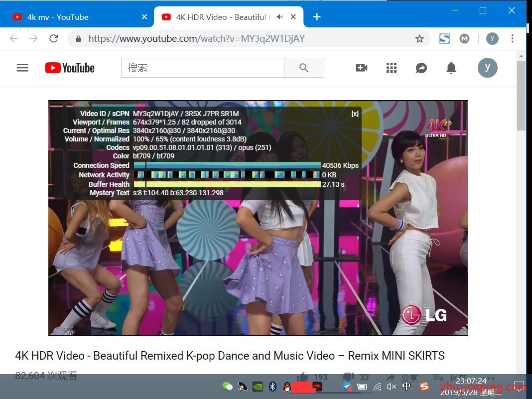Open the YouTube apps grid
Viewport: 532px width, 399px height.
(x=392, y=68)
